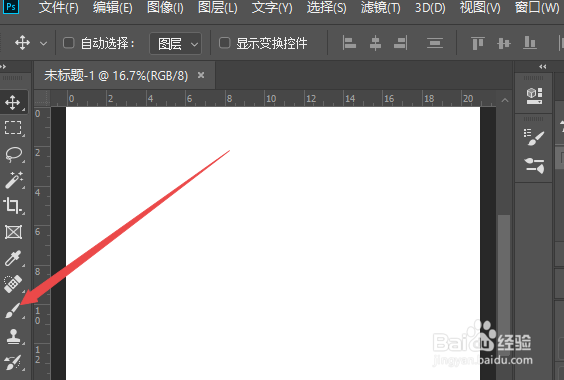Select the Rectangular Marquee tool
The width and height of the screenshot is (564, 380).
pyautogui.click(x=13, y=128)
